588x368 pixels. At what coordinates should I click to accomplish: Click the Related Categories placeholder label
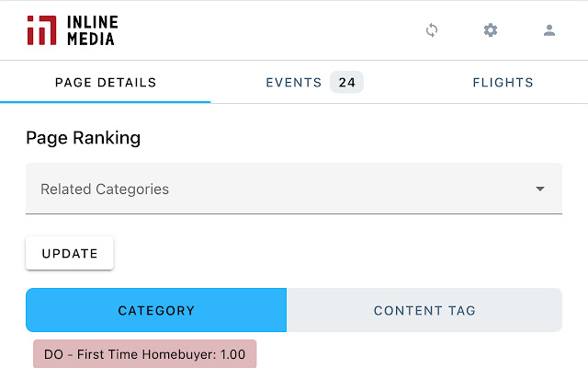coord(105,190)
